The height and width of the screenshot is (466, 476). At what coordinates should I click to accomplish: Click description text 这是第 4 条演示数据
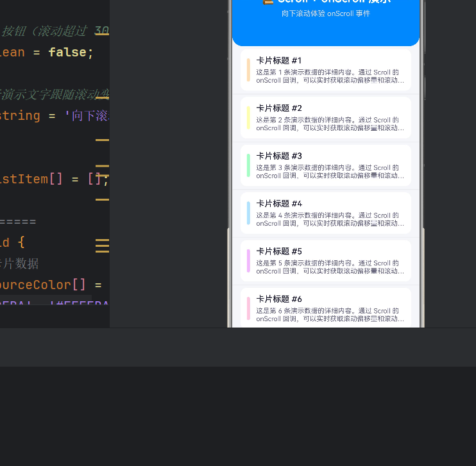(287, 215)
